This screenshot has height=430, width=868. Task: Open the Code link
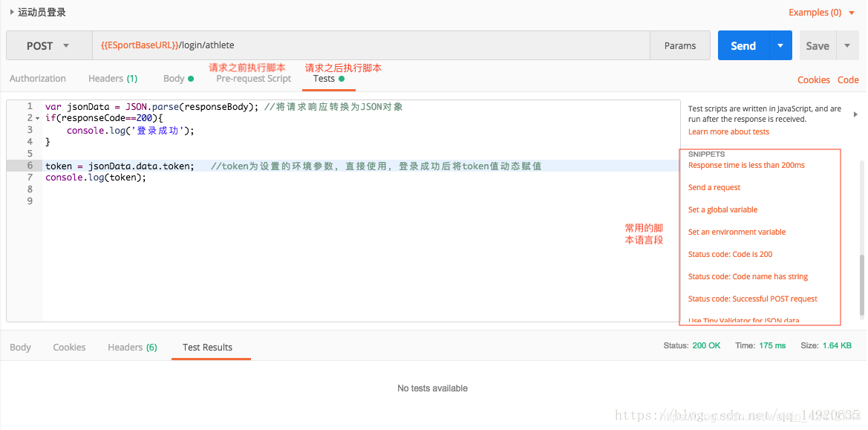[847, 79]
